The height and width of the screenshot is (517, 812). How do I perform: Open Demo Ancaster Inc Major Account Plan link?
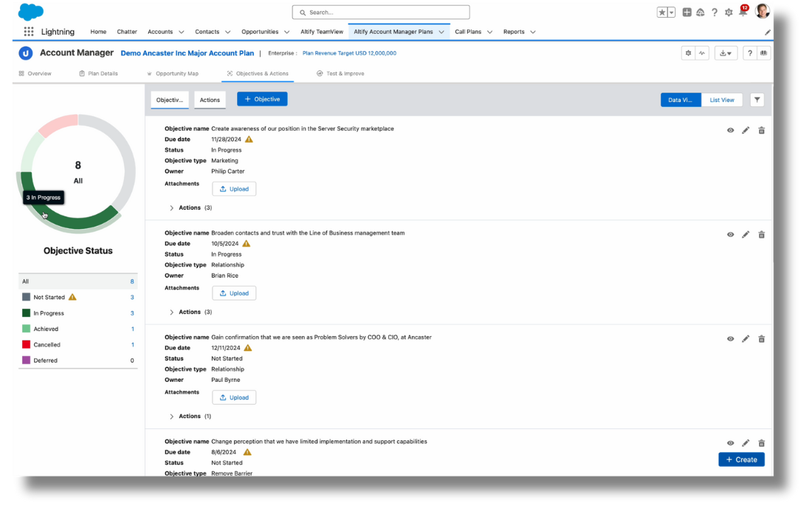[x=187, y=53]
